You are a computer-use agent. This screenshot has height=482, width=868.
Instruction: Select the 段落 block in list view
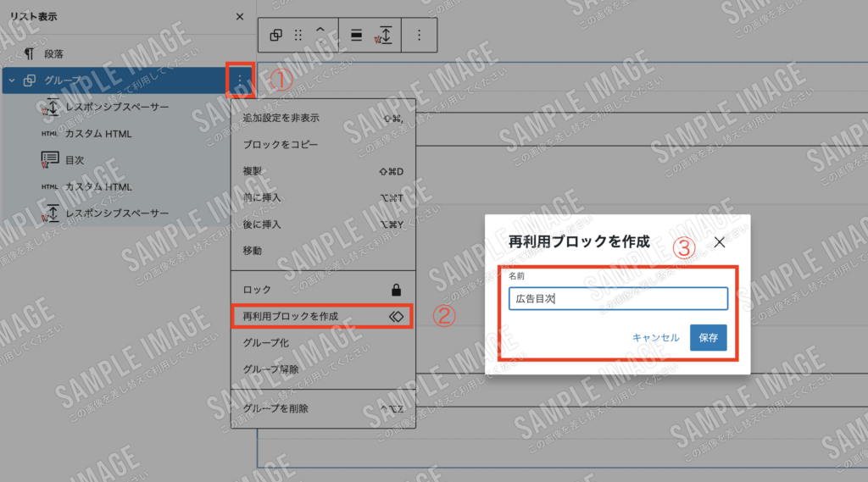(54, 54)
